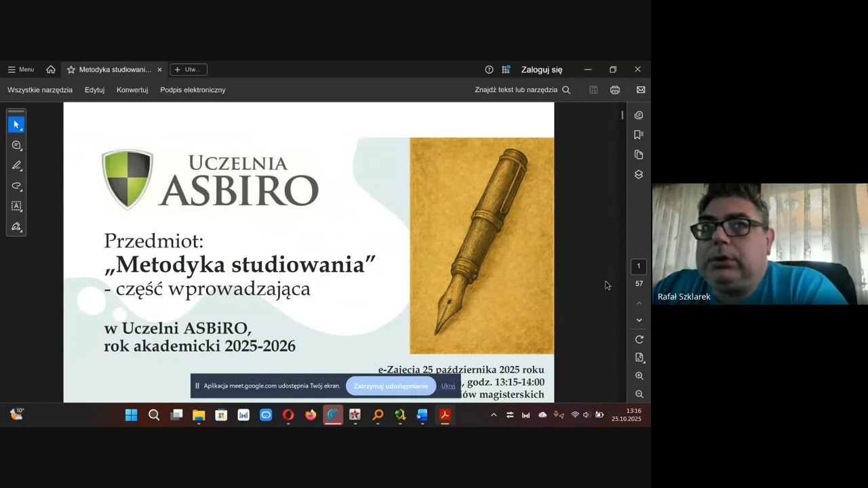Open the Edytuj menu
868x488 pixels.
(94, 89)
